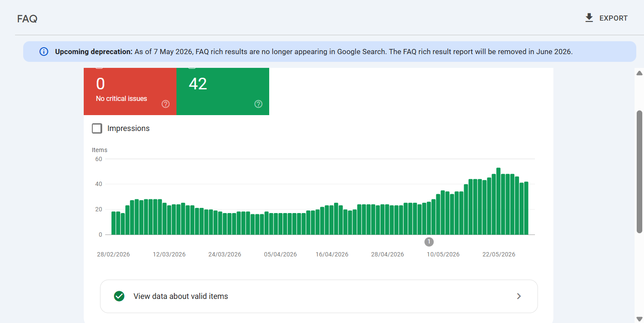Click the tallest bar in the chart
This screenshot has width=644, height=323.
498,201
